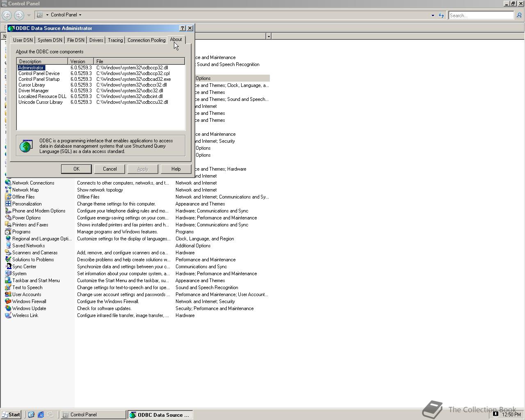
Task: Expand Control Panel breadcrumb arrow
Action: (x=80, y=15)
